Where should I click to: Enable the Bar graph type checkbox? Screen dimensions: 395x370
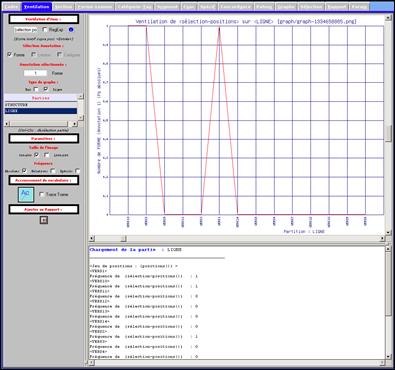[36, 89]
